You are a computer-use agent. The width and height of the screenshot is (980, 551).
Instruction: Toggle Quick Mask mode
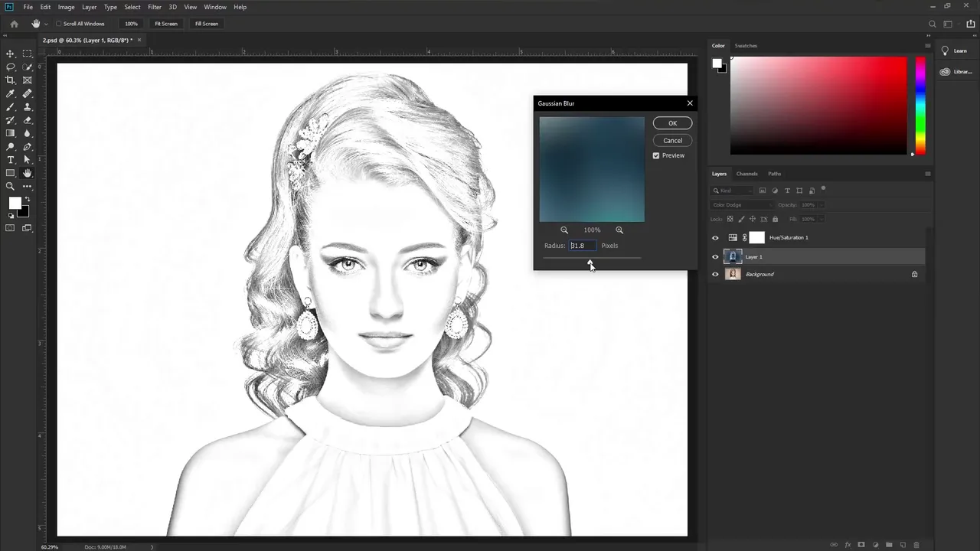click(x=10, y=228)
